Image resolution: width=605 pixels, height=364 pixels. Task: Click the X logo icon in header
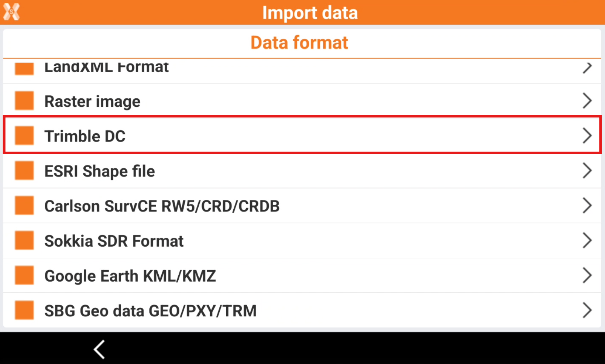(11, 12)
